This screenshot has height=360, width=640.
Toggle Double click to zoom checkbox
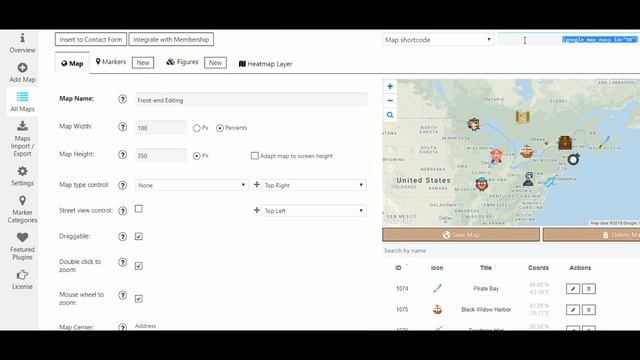139,266
